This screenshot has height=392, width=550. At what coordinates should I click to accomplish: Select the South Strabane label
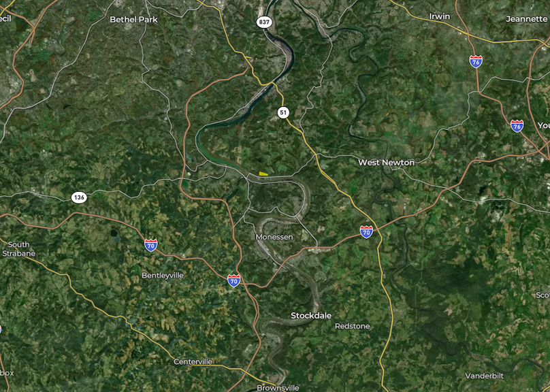pos(19,249)
